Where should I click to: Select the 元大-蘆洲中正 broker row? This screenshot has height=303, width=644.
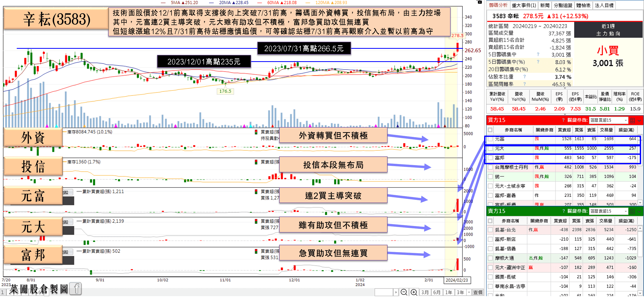click(562, 268)
